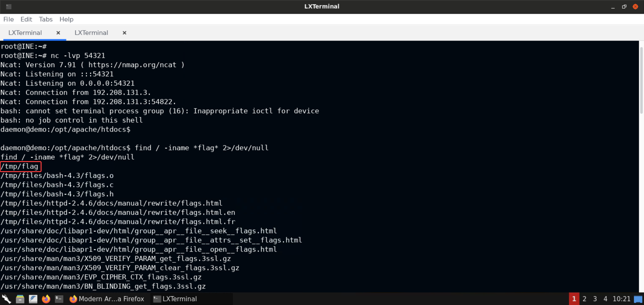The width and height of the screenshot is (644, 305).
Task: Launch Firefox from the taskbar launcher
Action: 46,299
